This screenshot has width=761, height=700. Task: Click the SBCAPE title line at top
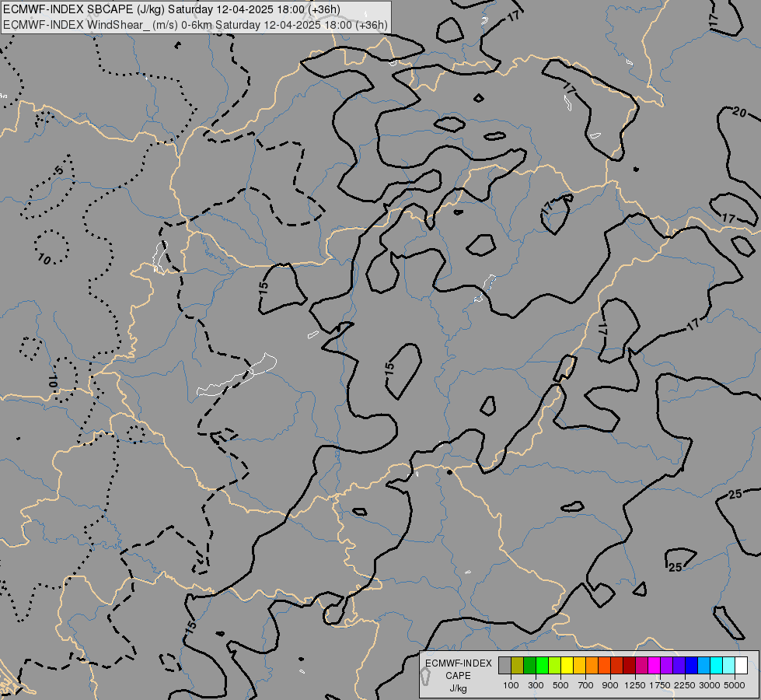point(171,9)
